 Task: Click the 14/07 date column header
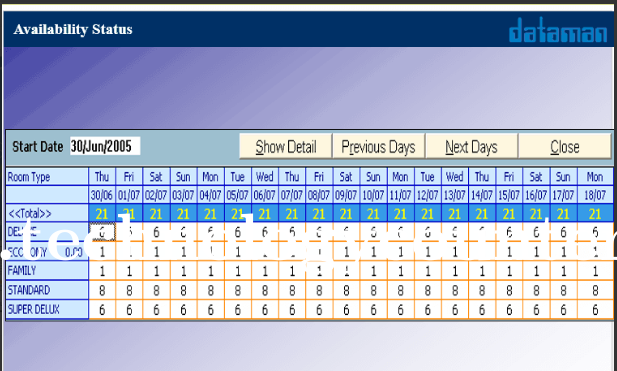tap(482, 195)
